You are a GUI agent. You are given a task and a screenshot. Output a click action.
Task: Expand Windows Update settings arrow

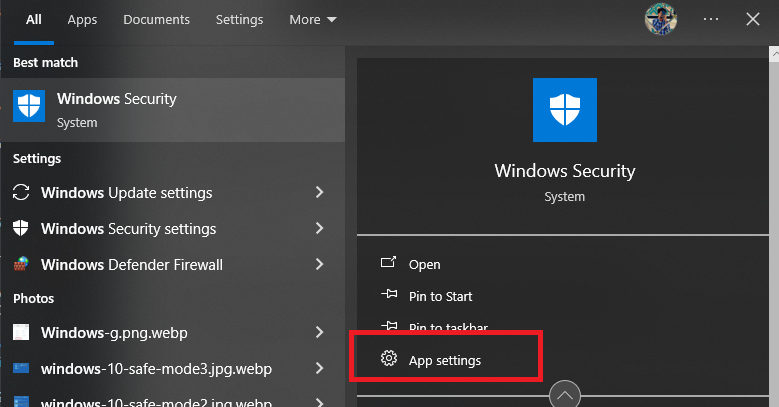coord(319,193)
